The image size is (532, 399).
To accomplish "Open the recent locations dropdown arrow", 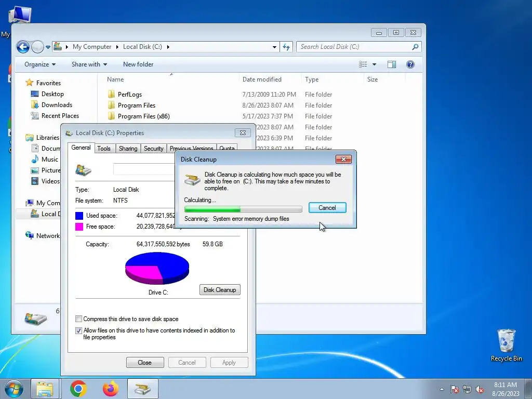I will (x=48, y=47).
